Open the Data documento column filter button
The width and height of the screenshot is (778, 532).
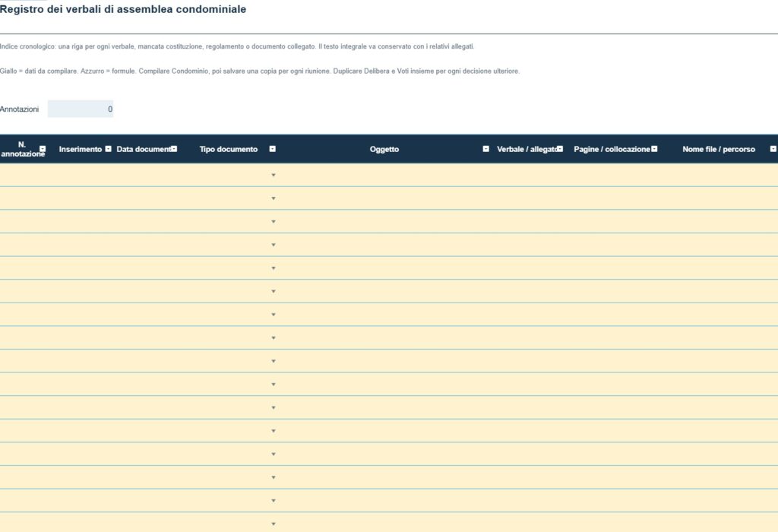174,149
